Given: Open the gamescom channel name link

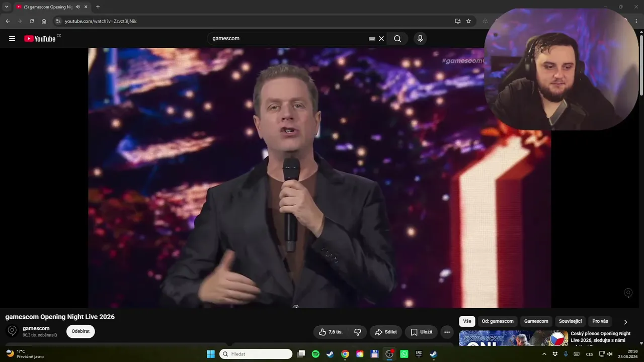Looking at the screenshot, I should click(36, 328).
